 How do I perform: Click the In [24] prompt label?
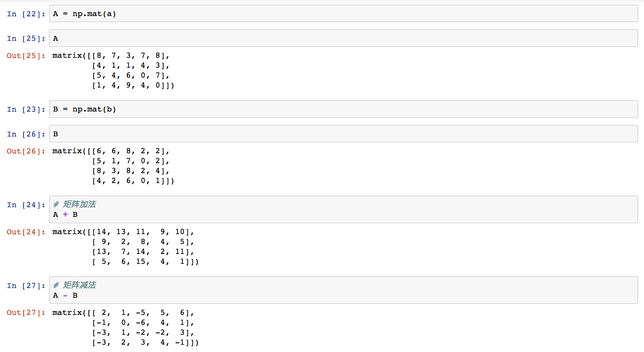tap(26, 205)
